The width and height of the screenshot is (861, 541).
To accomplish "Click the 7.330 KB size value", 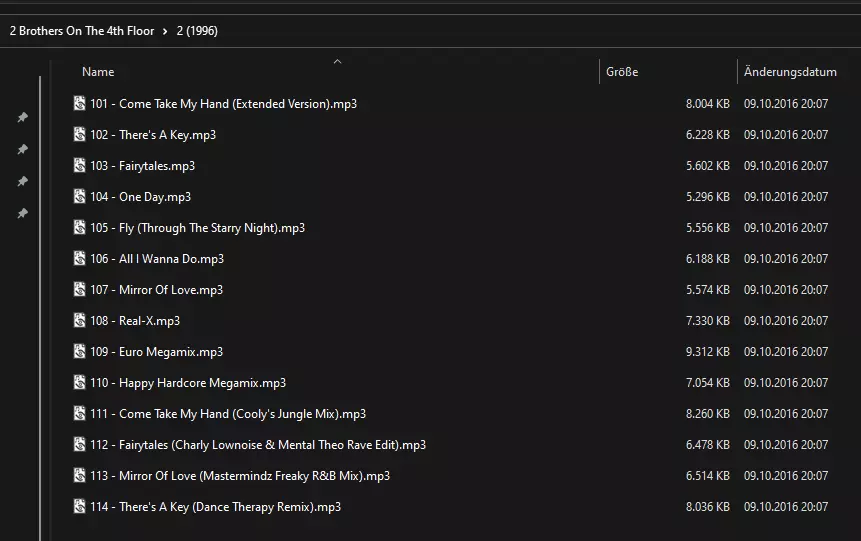I will click(x=708, y=321).
